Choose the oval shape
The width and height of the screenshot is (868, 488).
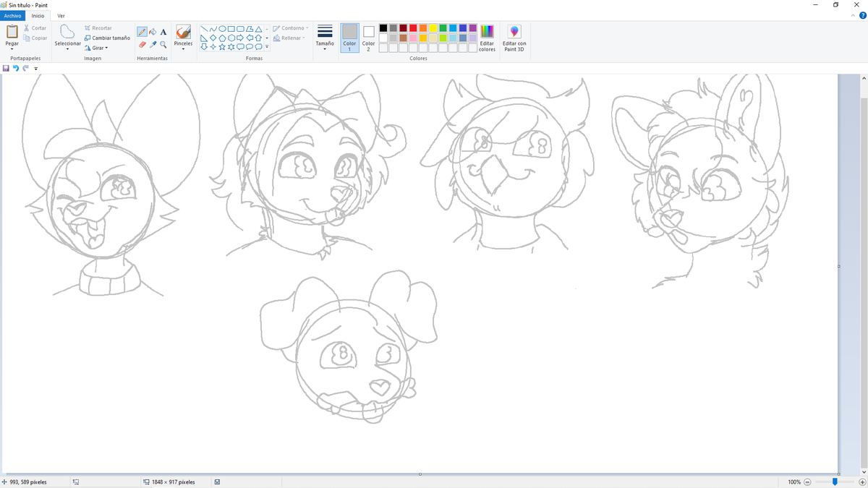tap(222, 29)
